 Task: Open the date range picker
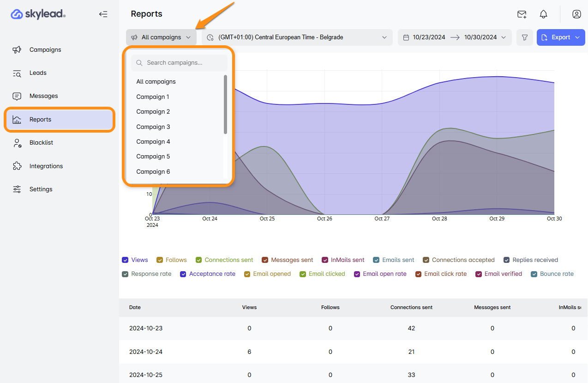pyautogui.click(x=454, y=37)
